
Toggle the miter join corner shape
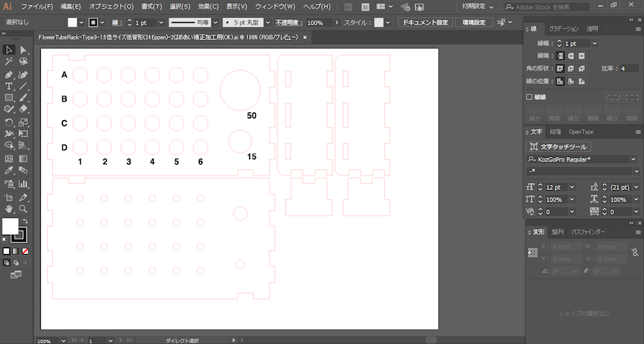pos(560,68)
